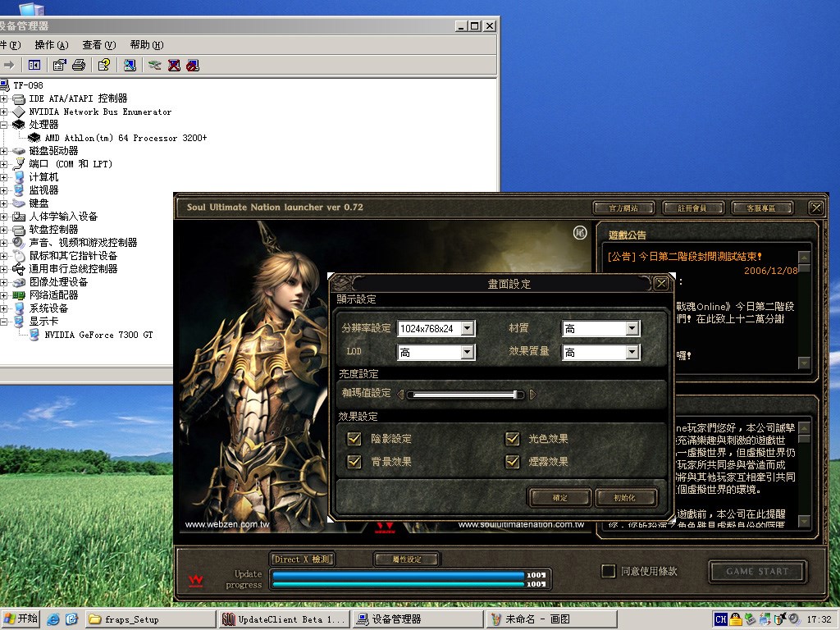
Task: Open the 材質 texture dropdown
Action: (632, 328)
